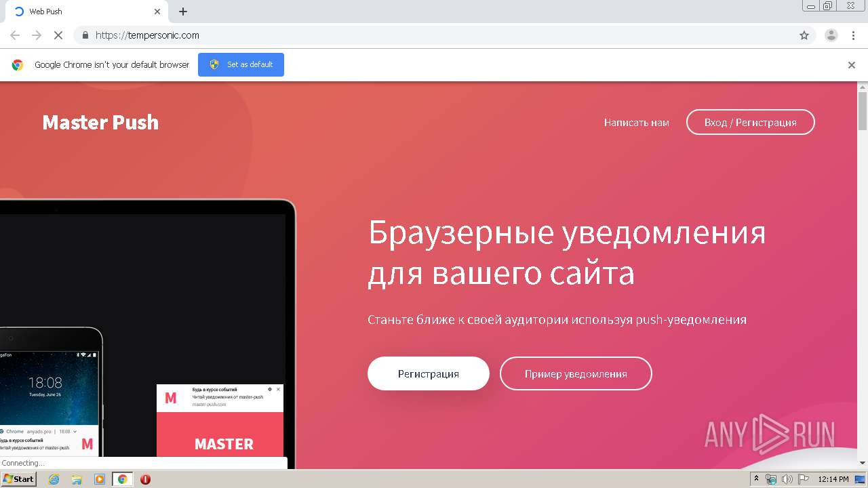This screenshot has width=868, height=488.
Task: Click the network tray icon
Action: click(771, 479)
